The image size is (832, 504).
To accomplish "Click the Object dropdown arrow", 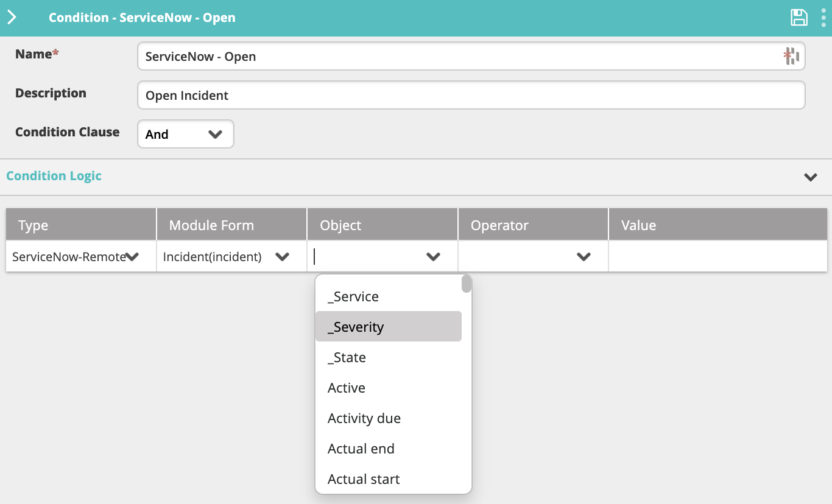I will coord(433,257).
